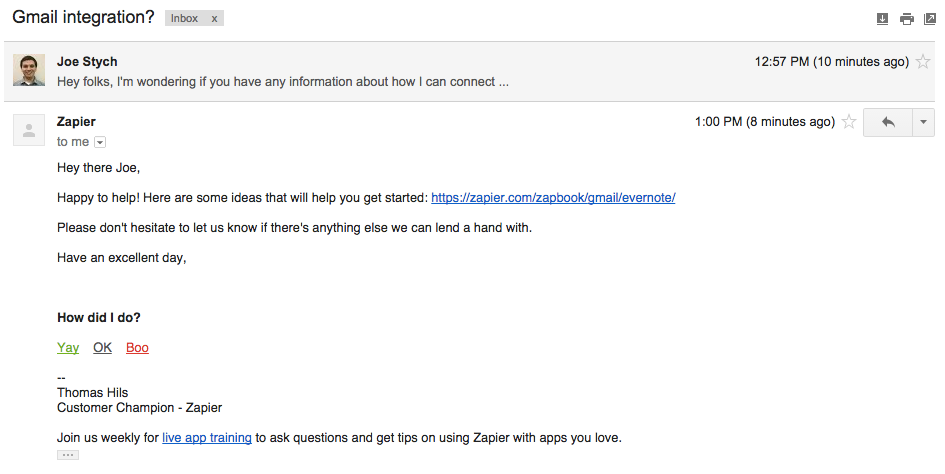The image size is (945, 474).
Task: Click the reply arrow button
Action: pyautogui.click(x=887, y=122)
